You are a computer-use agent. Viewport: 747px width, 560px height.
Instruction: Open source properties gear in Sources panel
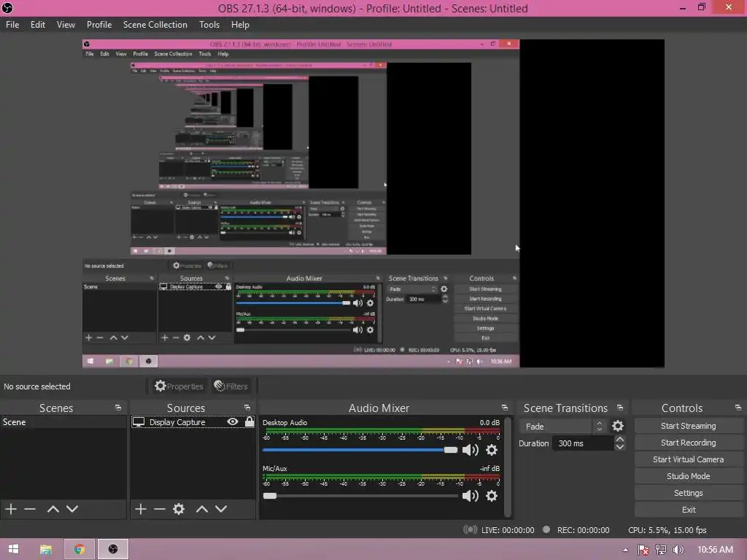click(179, 509)
